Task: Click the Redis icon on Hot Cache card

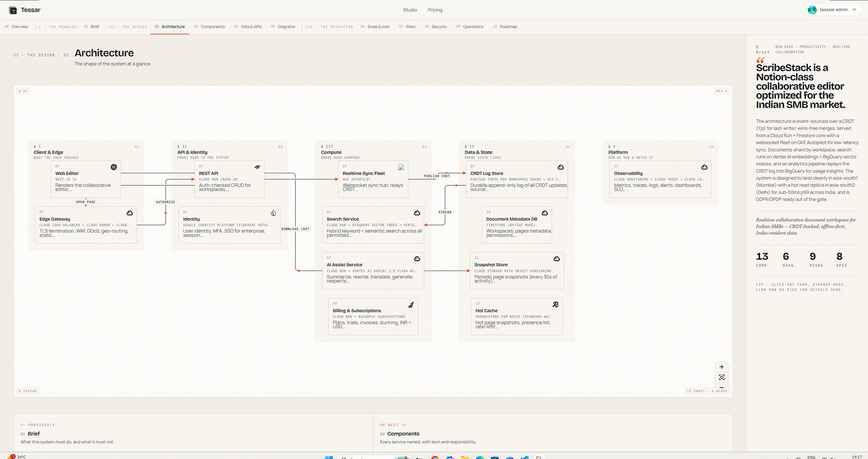Action: tap(556, 305)
